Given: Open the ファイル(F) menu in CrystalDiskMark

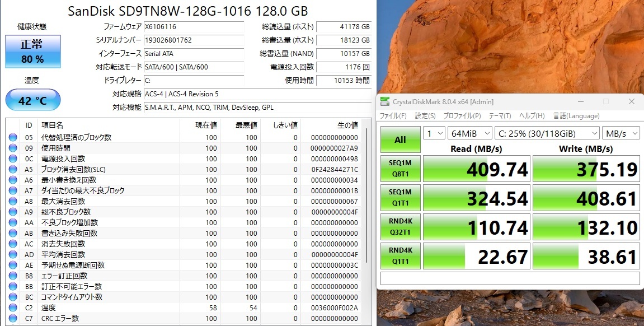Looking at the screenshot, I should [393, 116].
